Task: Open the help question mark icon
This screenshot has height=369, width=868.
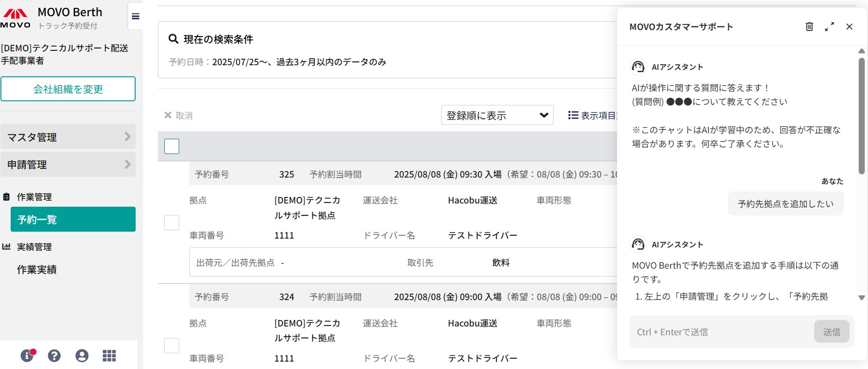Action: (x=54, y=356)
